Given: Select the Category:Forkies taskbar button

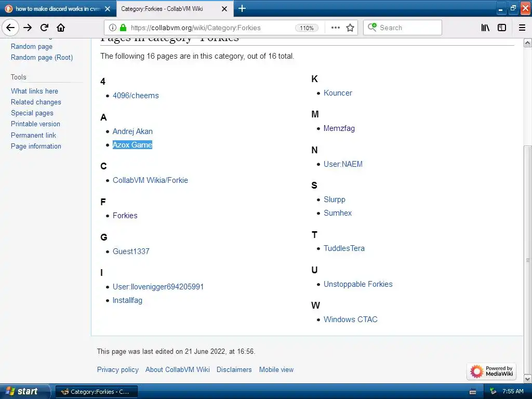Looking at the screenshot, I should click(96, 392).
